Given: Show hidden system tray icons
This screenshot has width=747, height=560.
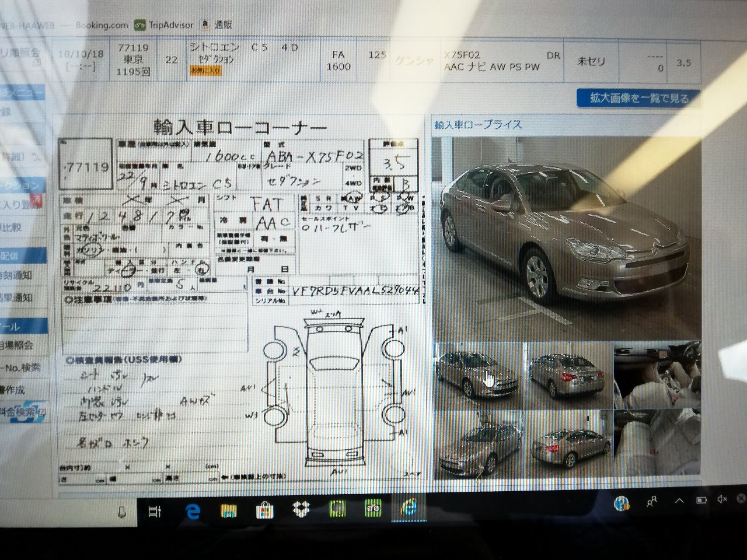Looking at the screenshot, I should (679, 501).
